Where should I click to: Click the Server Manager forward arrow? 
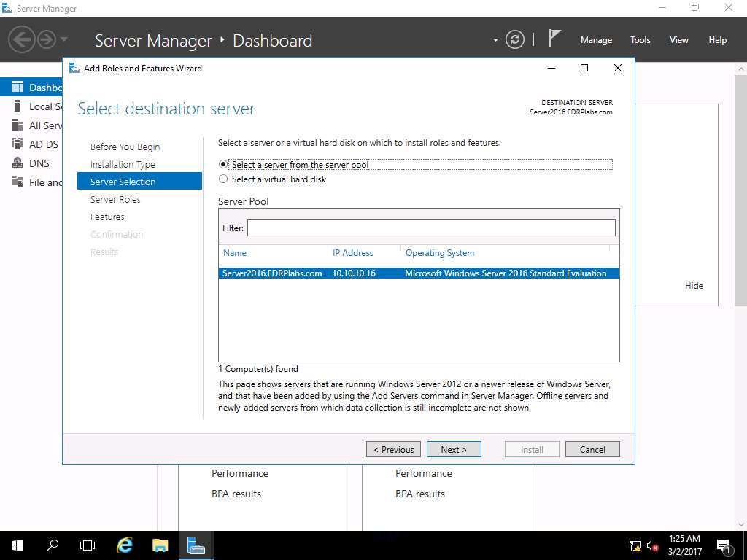[x=47, y=39]
